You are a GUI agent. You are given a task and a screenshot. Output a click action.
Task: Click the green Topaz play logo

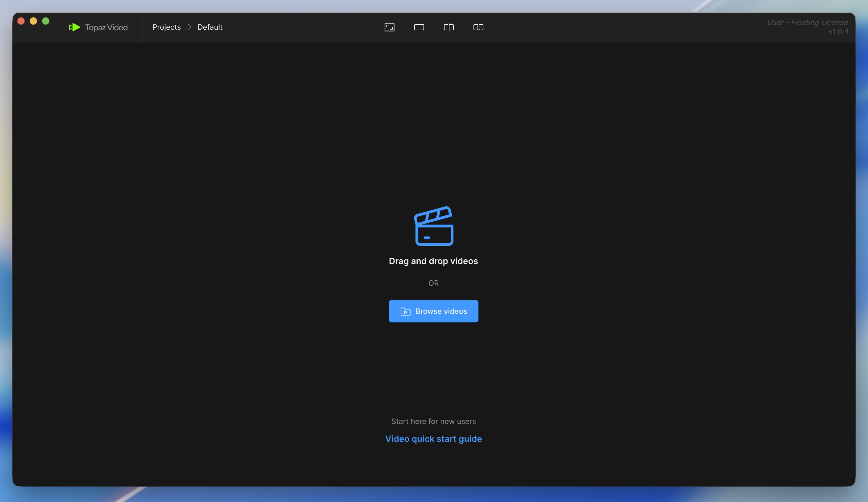click(75, 27)
